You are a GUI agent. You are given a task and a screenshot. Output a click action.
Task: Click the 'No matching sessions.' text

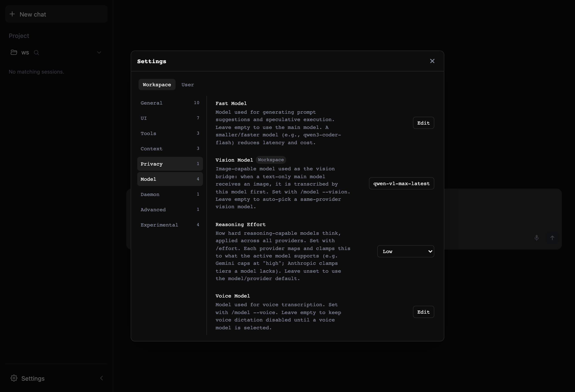36,72
